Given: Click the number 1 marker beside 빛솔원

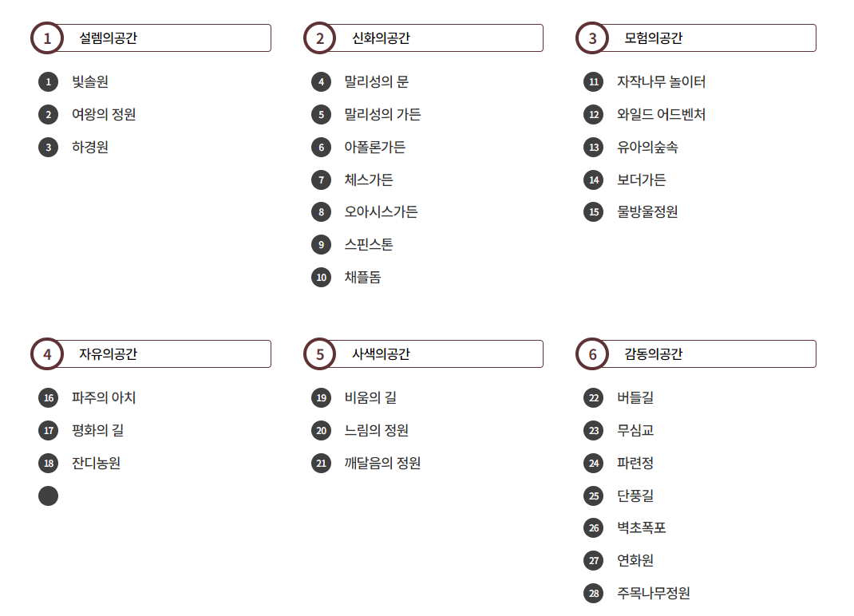Looking at the screenshot, I should [49, 81].
